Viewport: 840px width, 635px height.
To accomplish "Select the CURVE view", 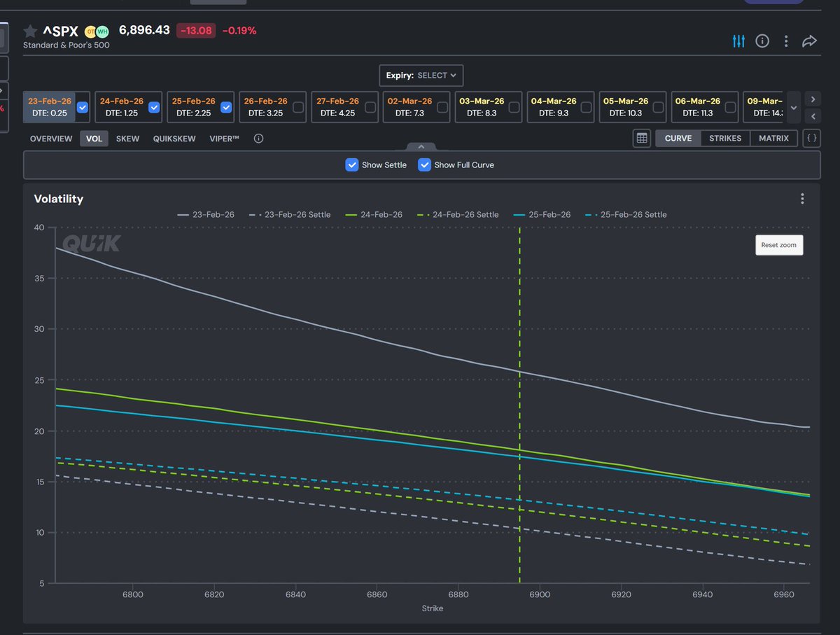I will [678, 139].
